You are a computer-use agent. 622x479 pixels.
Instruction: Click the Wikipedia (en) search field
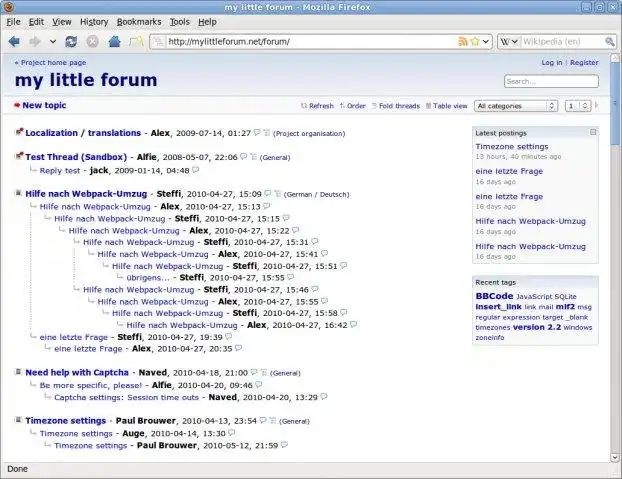561,41
